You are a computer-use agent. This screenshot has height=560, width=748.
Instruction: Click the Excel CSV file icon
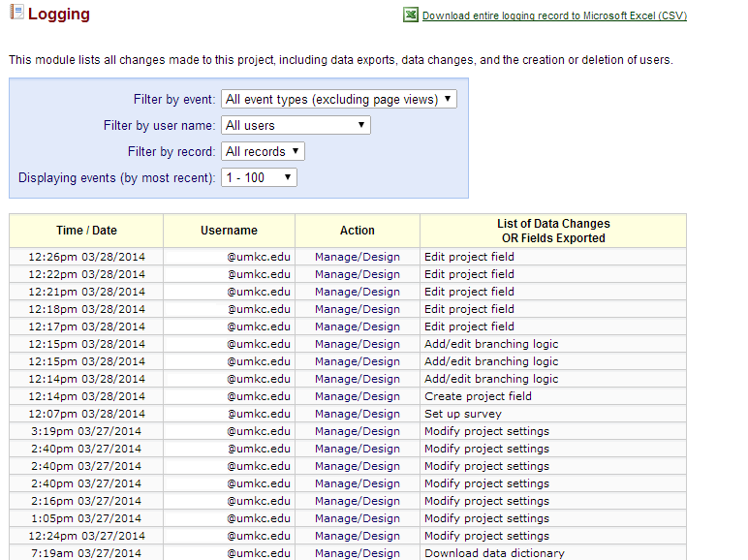[411, 16]
